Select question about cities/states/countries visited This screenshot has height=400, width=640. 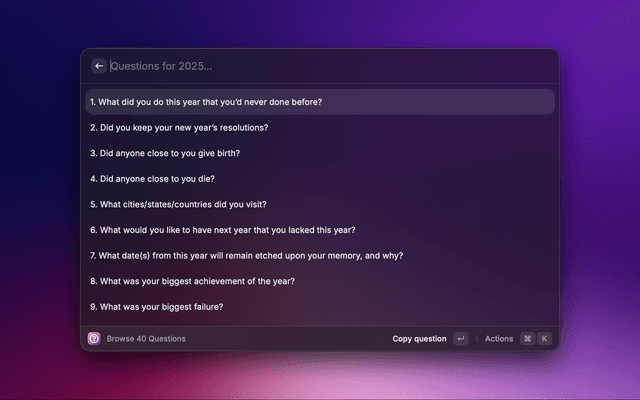pyautogui.click(x=178, y=204)
